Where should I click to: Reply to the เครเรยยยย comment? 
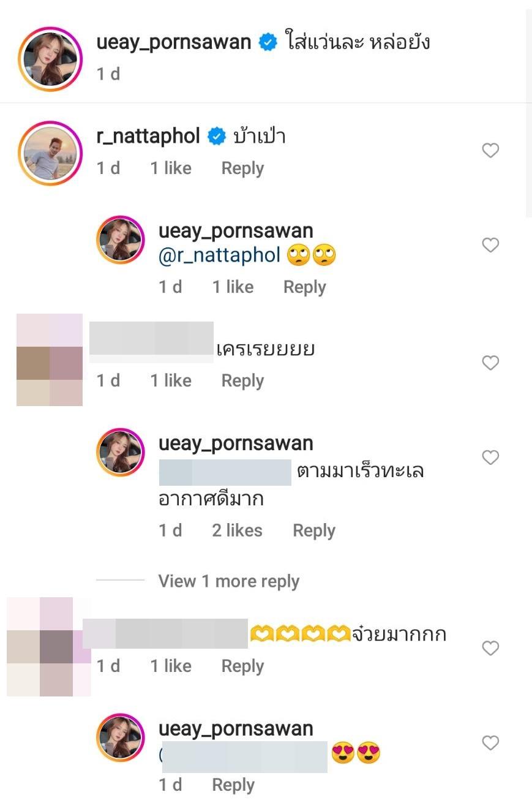(242, 381)
